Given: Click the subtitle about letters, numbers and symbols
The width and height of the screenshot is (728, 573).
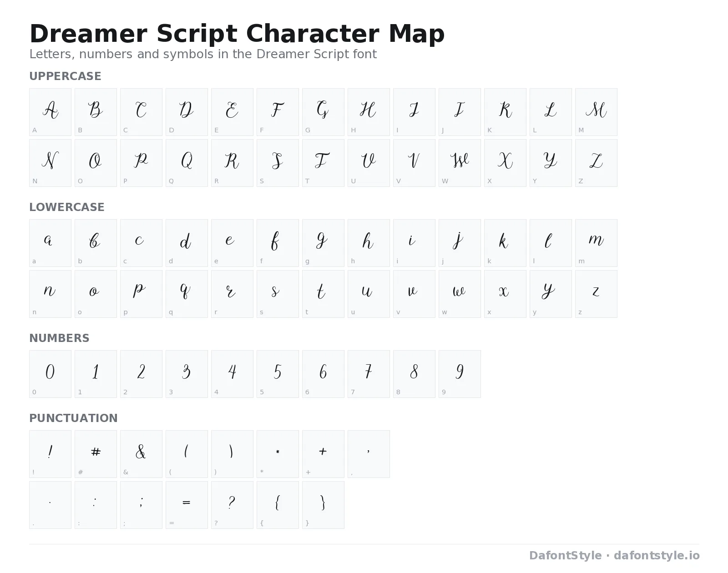Looking at the screenshot, I should point(203,54).
